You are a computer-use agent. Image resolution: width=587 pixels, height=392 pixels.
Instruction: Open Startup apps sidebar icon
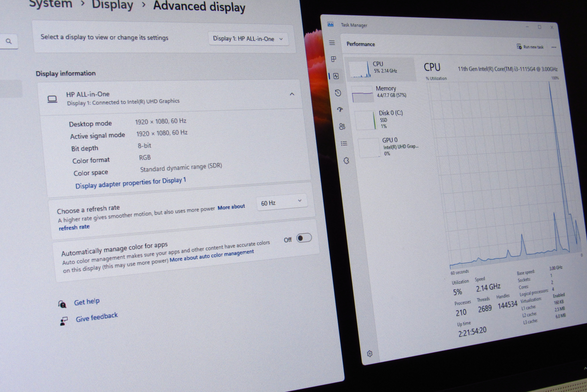pos(340,109)
